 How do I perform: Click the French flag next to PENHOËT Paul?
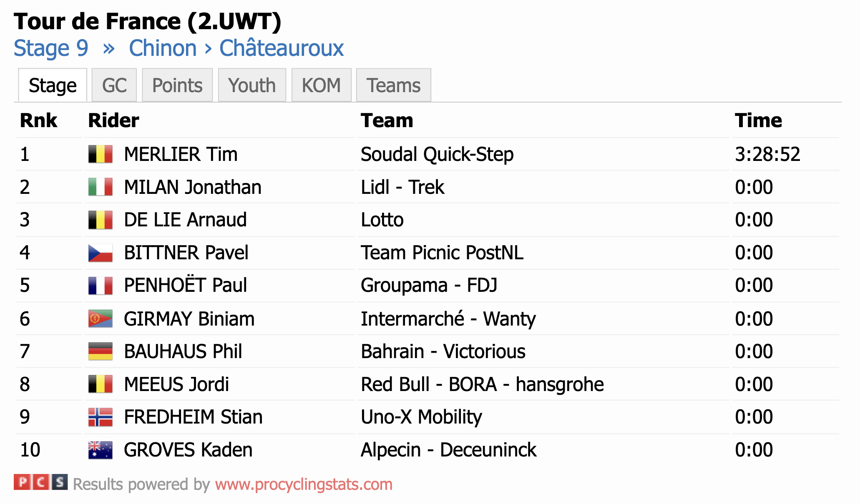(101, 286)
